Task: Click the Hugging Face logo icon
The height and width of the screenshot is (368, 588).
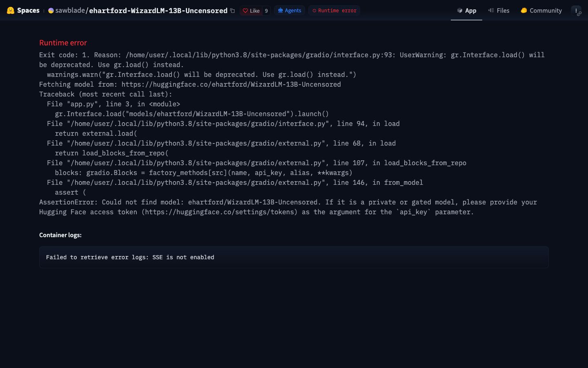Action: coord(11,10)
